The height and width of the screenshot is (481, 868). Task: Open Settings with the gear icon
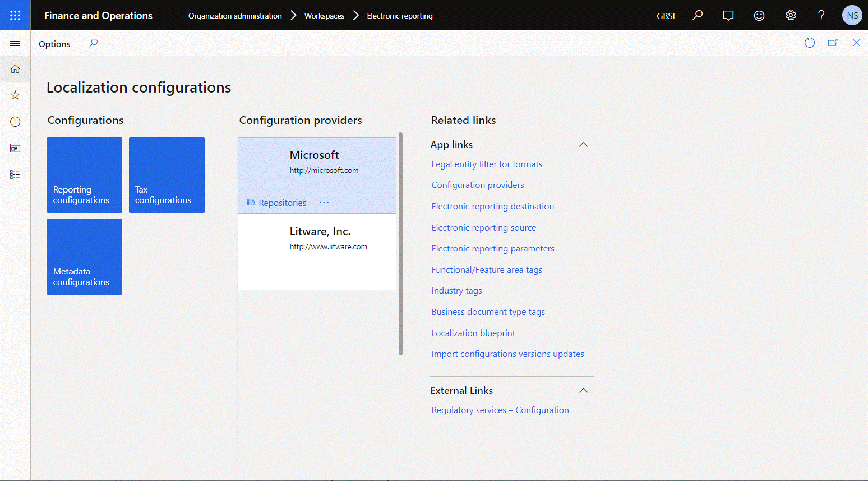click(790, 15)
